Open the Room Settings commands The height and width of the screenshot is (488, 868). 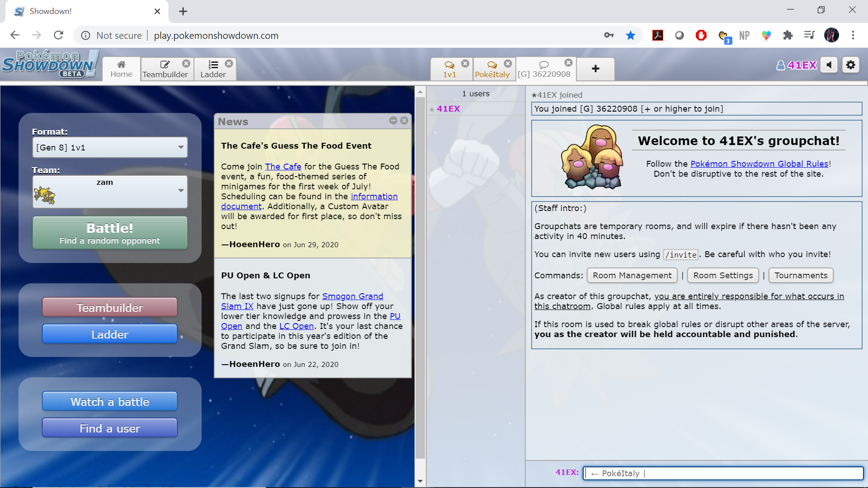point(723,275)
